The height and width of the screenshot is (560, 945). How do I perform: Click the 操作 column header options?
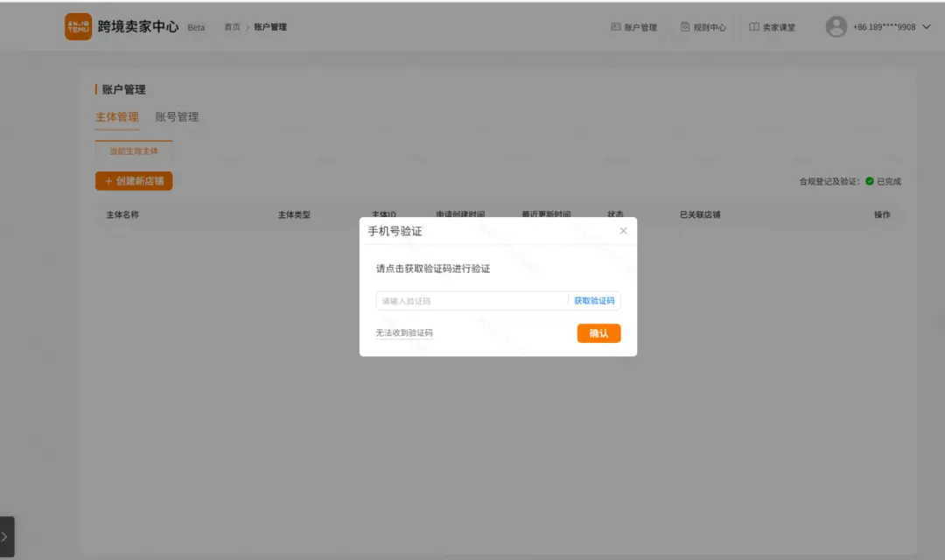(x=882, y=214)
